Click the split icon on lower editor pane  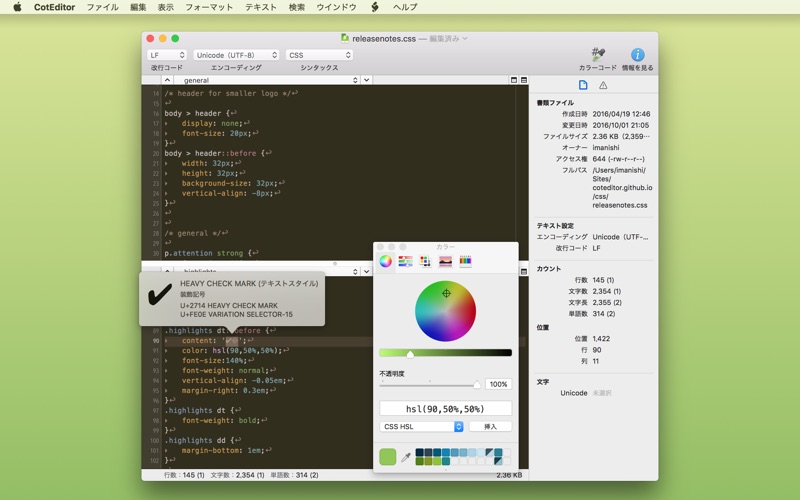[523, 271]
